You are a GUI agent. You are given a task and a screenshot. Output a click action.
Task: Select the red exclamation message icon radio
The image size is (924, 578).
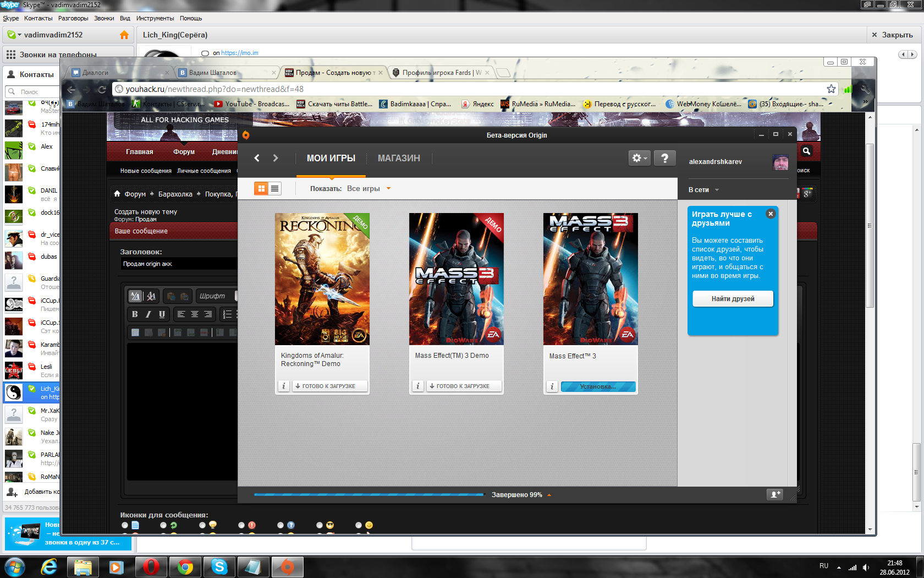coord(241,525)
